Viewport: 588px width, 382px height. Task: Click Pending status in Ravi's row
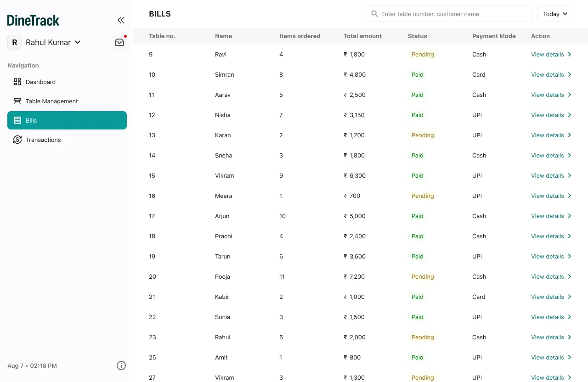[x=423, y=54]
